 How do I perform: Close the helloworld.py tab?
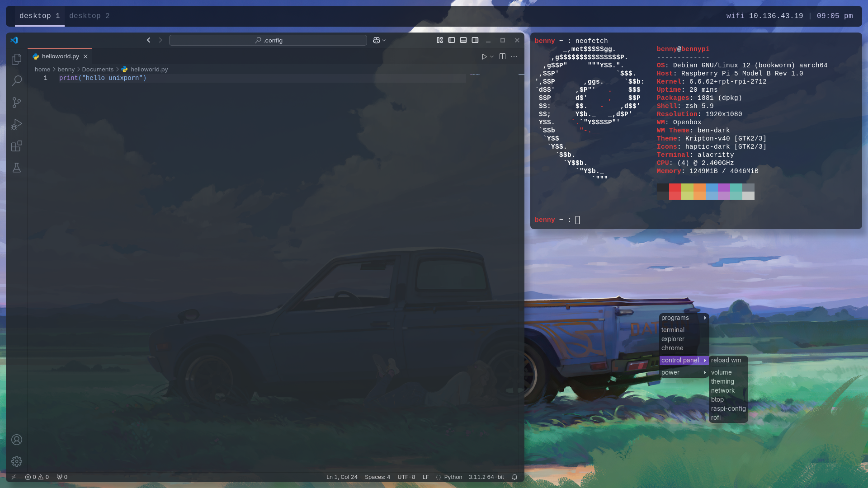coord(85,56)
